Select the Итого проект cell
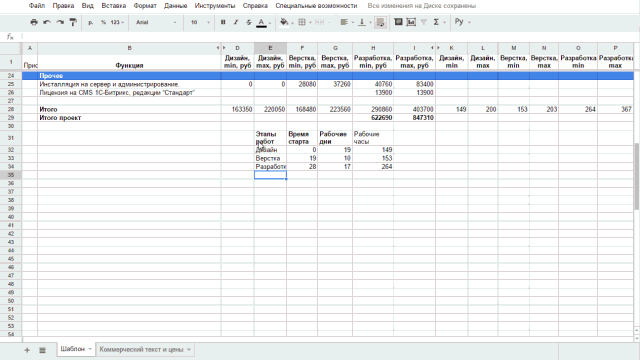The image size is (640, 360). click(129, 118)
